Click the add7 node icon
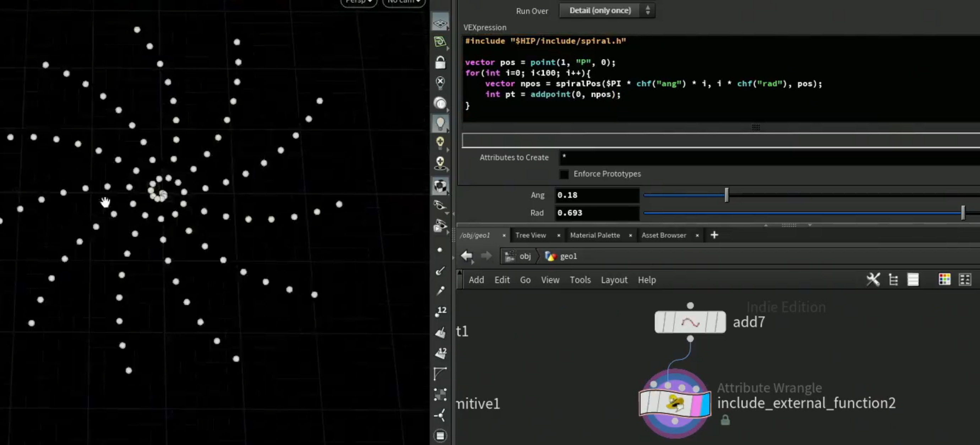The width and height of the screenshot is (980, 445). point(690,322)
